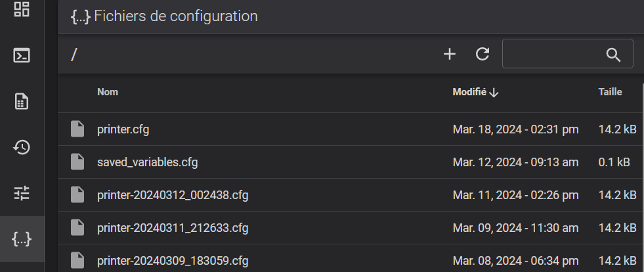The width and height of the screenshot is (644, 272).
Task: Open the print history clock icon
Action: 22,147
